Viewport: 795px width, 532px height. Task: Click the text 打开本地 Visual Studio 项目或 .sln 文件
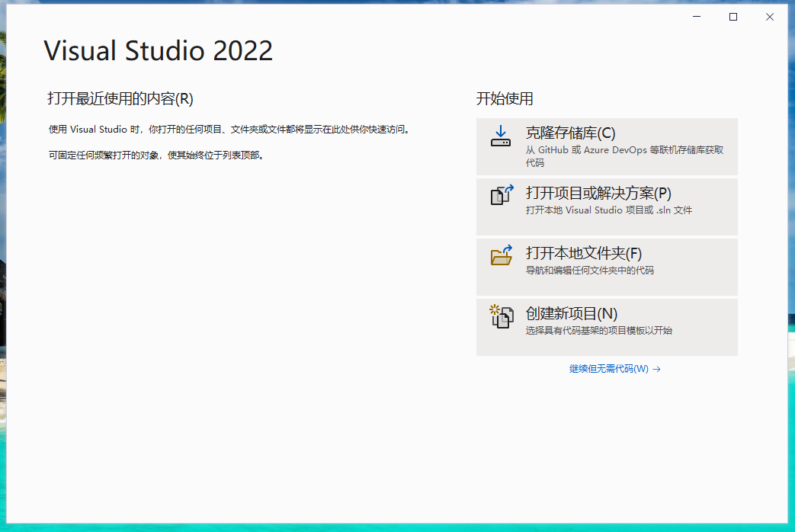coord(608,210)
